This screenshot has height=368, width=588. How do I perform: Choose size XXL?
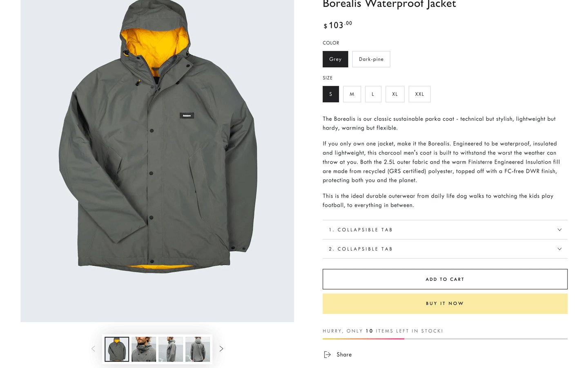click(419, 94)
